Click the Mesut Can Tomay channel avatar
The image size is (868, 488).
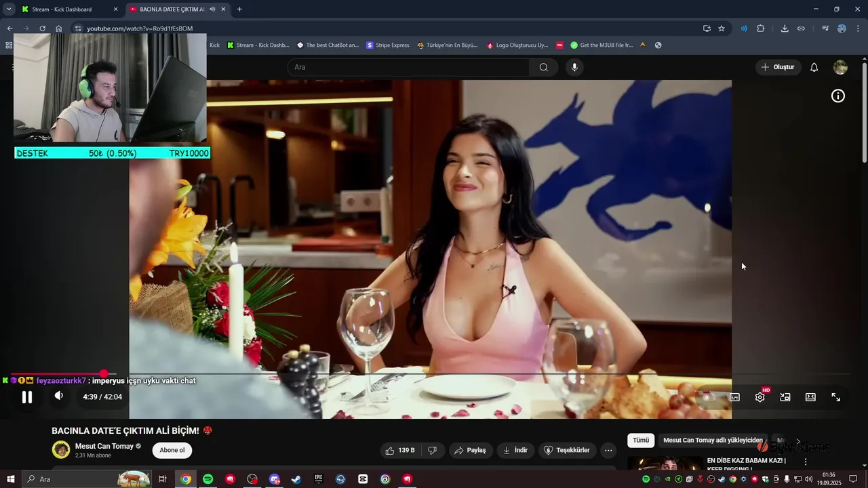pyautogui.click(x=61, y=449)
